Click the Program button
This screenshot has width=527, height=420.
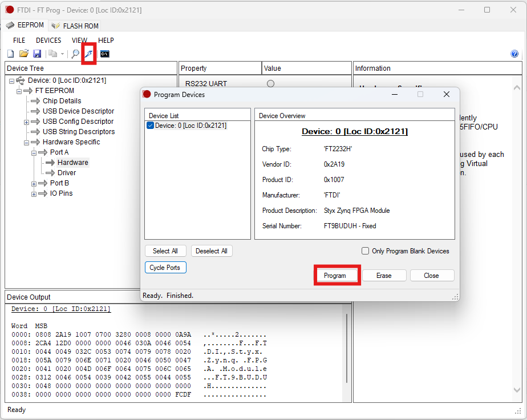[x=335, y=276]
